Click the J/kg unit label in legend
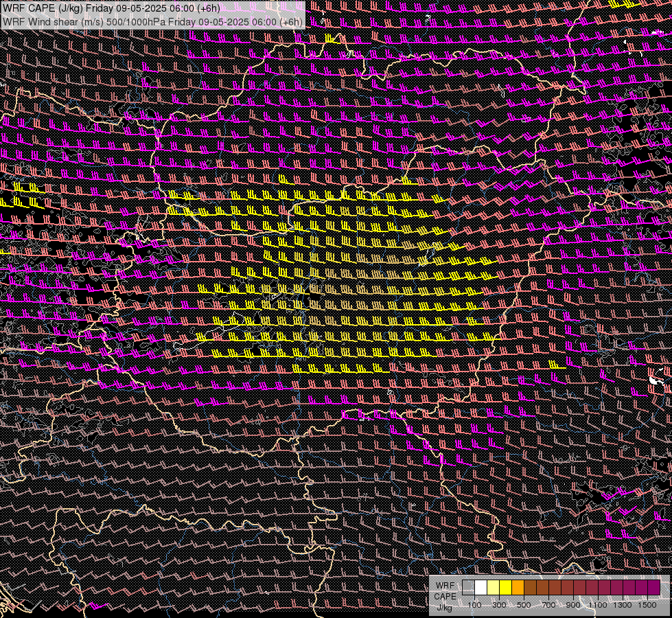The width and height of the screenshot is (672, 618). tap(444, 608)
